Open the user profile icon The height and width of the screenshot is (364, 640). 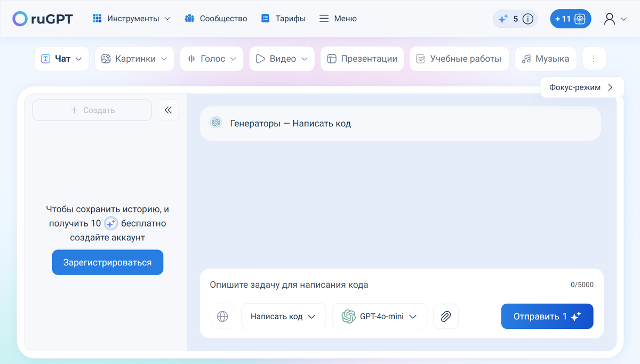point(610,19)
